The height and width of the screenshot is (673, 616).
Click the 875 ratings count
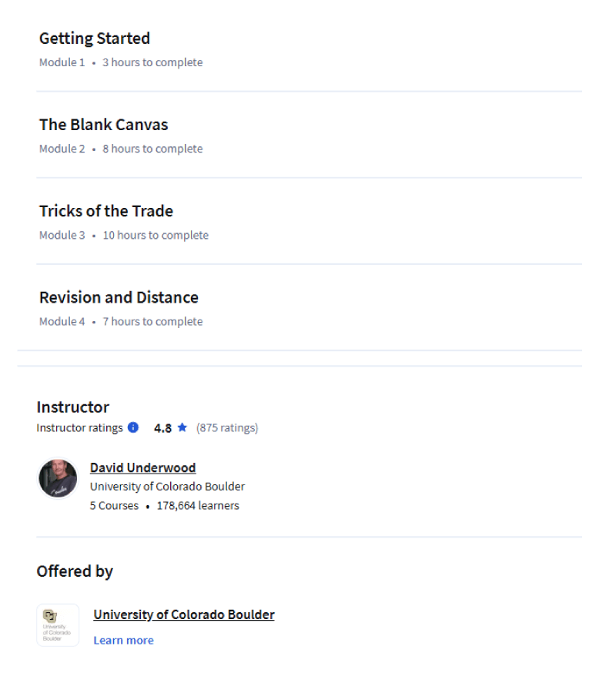click(x=227, y=428)
